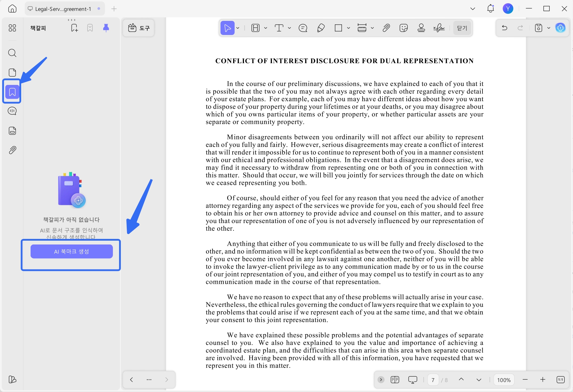Select the Stamp tool

(x=421, y=28)
